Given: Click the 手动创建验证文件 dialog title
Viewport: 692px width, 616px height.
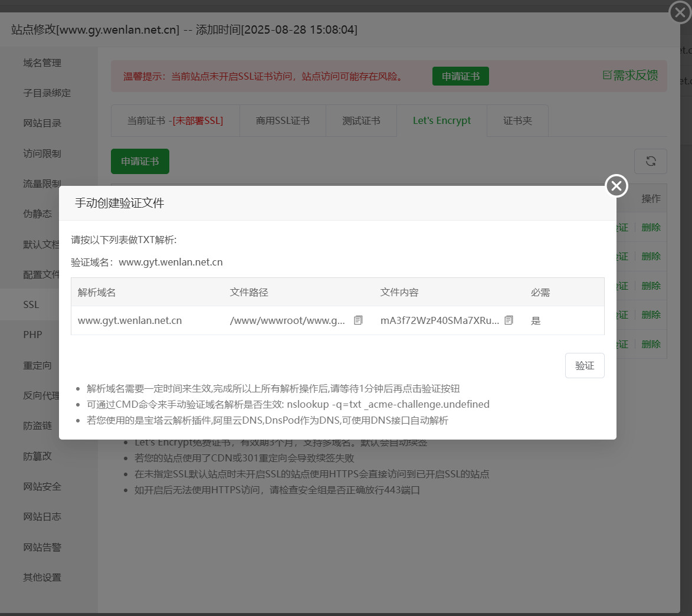Looking at the screenshot, I should [x=120, y=203].
